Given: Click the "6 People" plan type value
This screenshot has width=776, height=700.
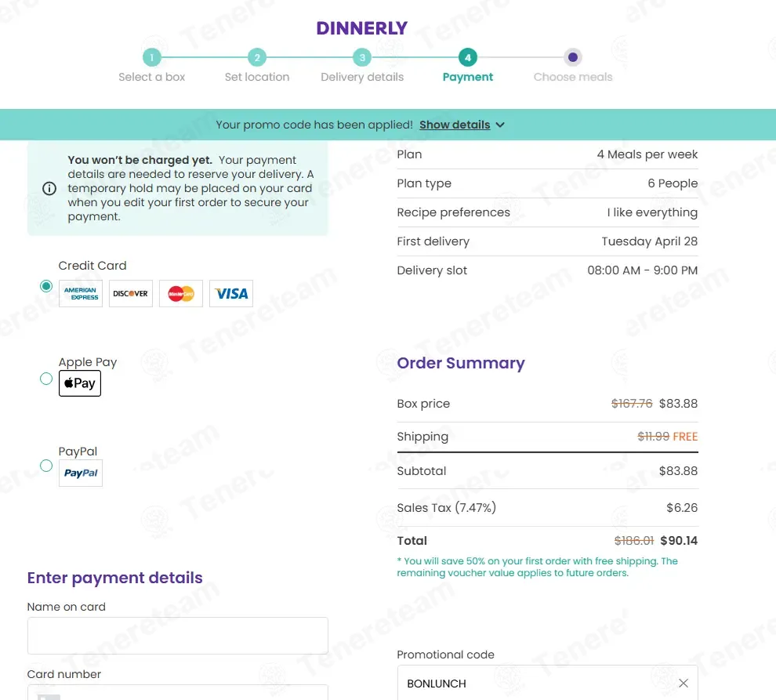Looking at the screenshot, I should [x=673, y=183].
